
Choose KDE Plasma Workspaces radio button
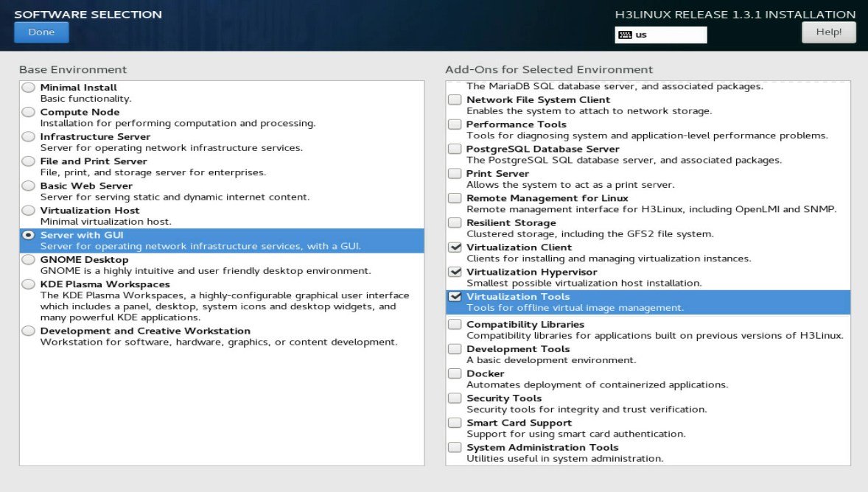[x=28, y=284]
